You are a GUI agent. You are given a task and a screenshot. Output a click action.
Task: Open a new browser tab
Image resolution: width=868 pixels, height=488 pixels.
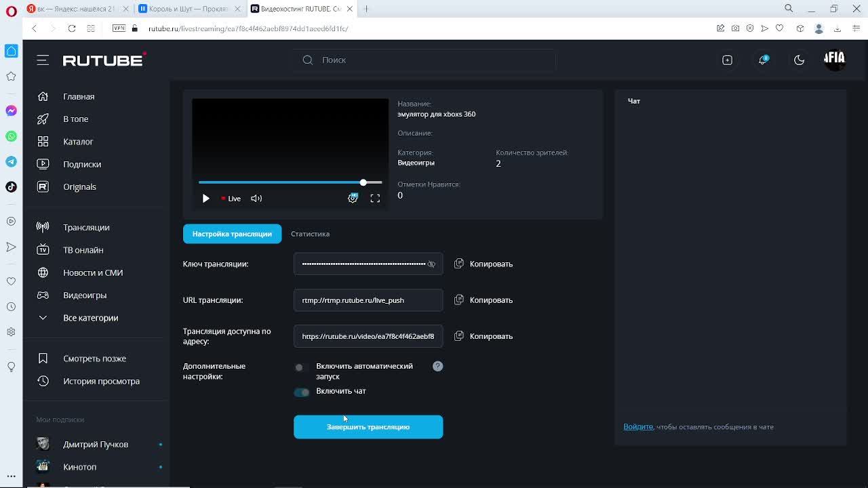pos(366,9)
